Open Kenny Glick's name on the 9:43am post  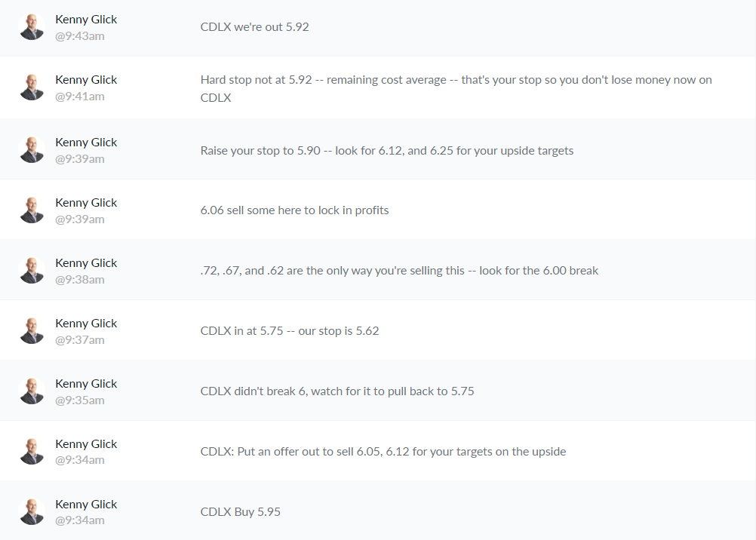86,20
